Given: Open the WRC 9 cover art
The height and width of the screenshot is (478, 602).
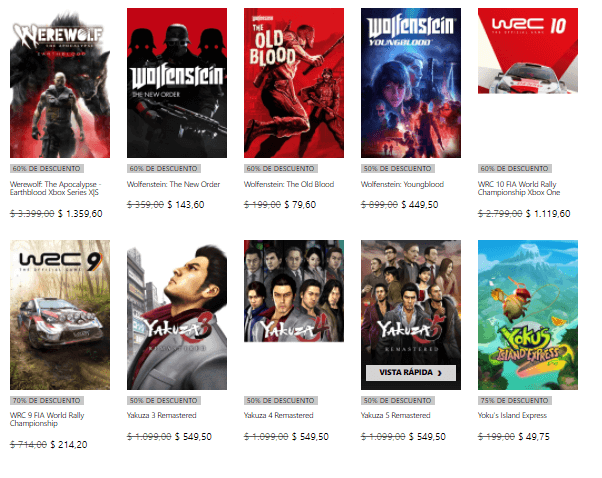Looking at the screenshot, I should pyautogui.click(x=60, y=315).
